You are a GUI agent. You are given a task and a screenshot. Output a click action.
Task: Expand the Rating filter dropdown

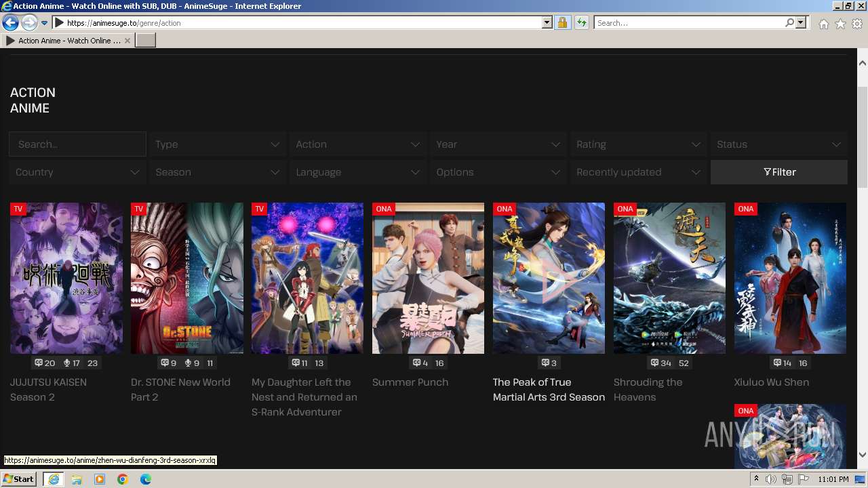coord(638,144)
